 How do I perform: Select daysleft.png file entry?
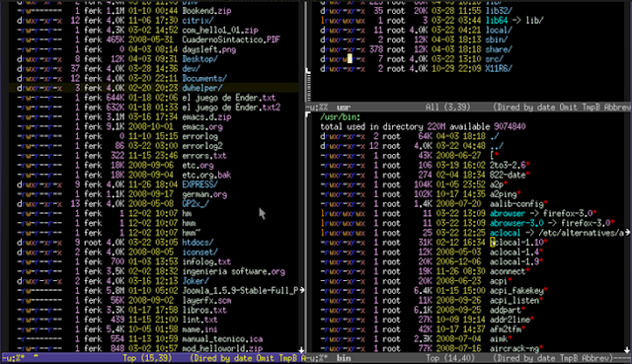208,49
